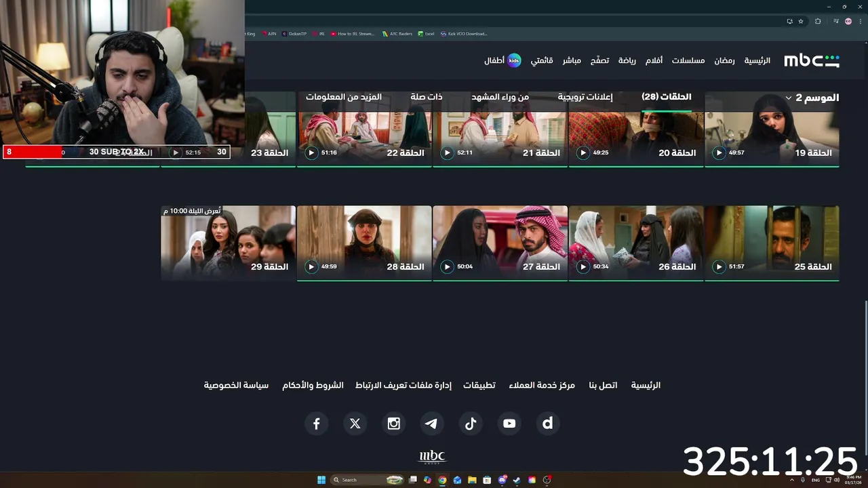
Task: Open مباشر in top navigation
Action: point(572,60)
